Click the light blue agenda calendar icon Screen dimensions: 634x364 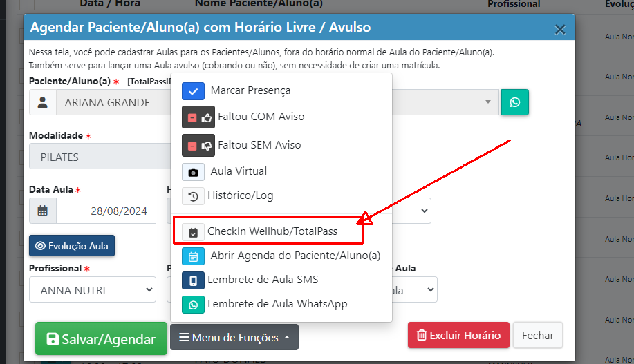[x=194, y=256]
